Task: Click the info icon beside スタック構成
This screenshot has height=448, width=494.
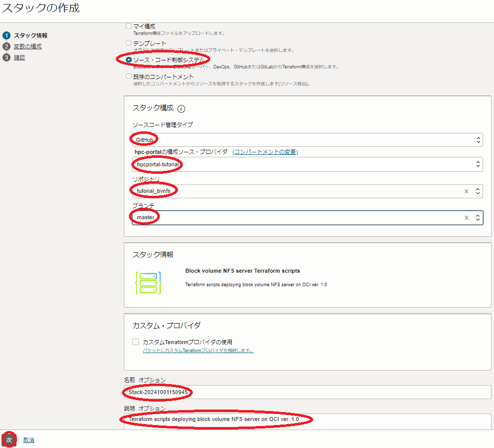Action: [181, 109]
